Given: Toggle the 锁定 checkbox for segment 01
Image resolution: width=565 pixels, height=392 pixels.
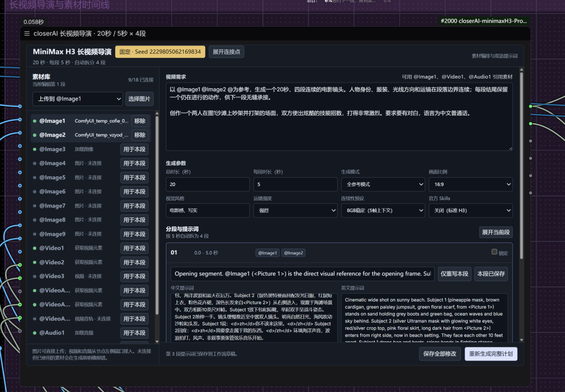Looking at the screenshot, I should (x=494, y=252).
